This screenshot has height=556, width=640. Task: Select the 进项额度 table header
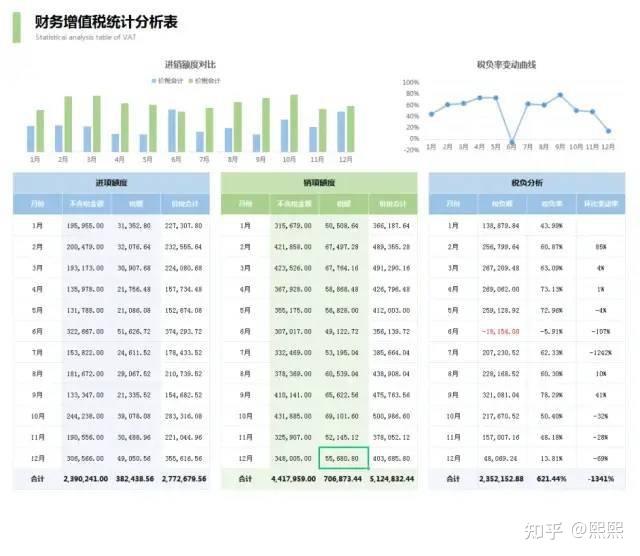pos(111,183)
